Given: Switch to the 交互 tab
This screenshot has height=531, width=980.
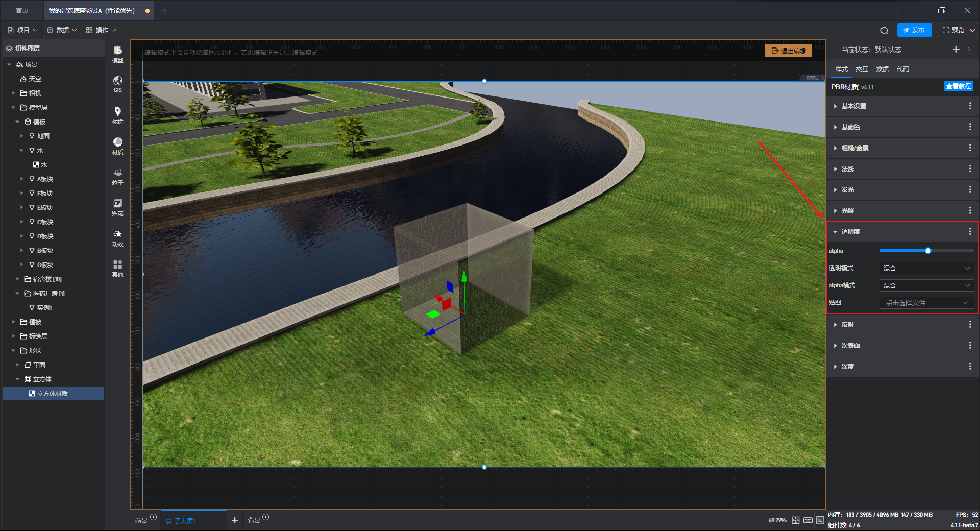Looking at the screenshot, I should [x=862, y=69].
